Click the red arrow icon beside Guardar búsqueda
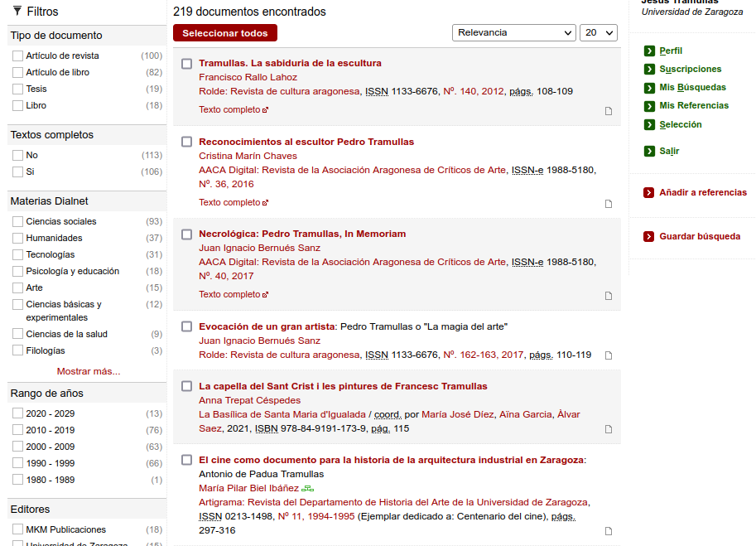756x546 pixels. (x=649, y=236)
